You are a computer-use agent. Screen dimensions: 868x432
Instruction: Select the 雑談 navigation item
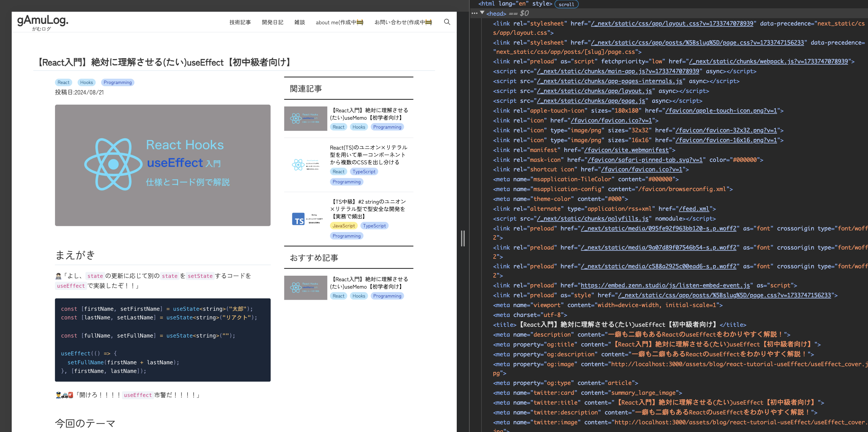(x=299, y=22)
